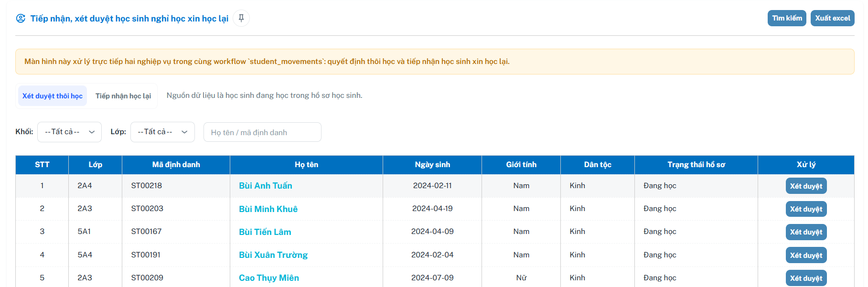Open student Bùi Minh Khuê link

(x=268, y=209)
